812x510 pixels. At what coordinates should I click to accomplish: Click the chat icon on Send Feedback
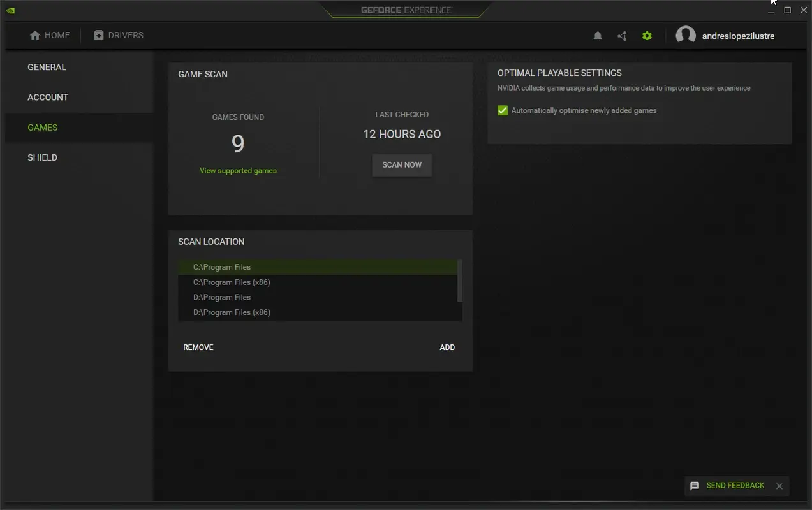click(x=695, y=486)
